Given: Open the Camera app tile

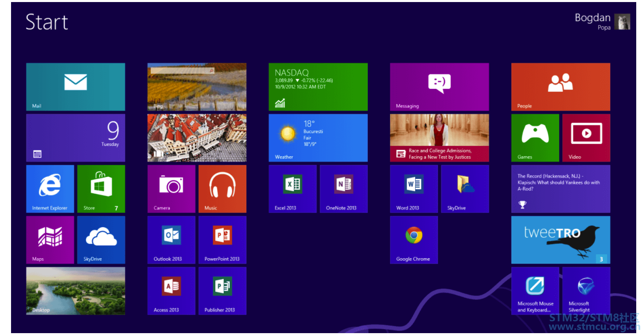Looking at the screenshot, I should (x=171, y=189).
